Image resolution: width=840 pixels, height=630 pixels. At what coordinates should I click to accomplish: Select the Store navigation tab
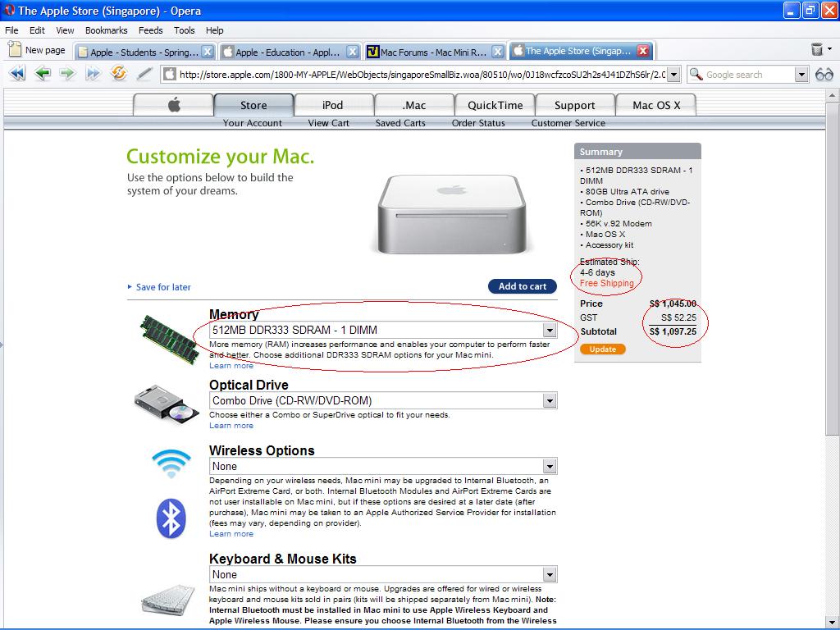pos(254,105)
